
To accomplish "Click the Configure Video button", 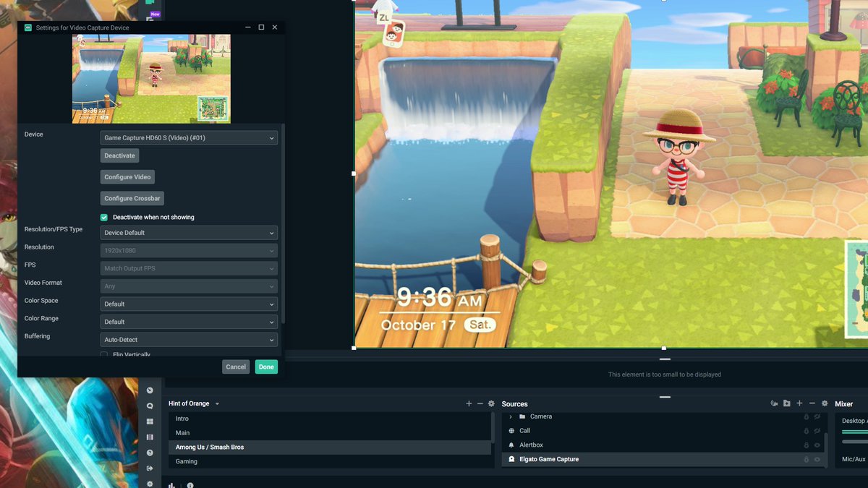I will pos(128,177).
